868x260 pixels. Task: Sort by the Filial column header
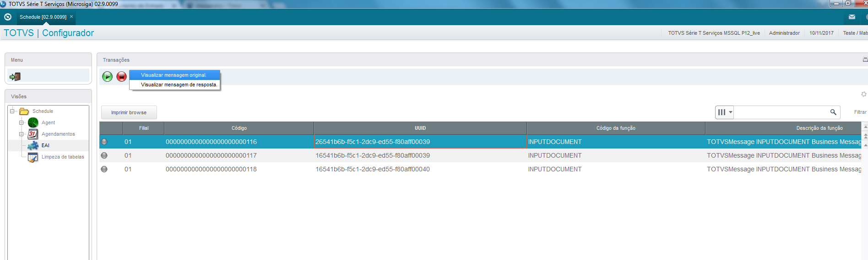click(x=144, y=128)
